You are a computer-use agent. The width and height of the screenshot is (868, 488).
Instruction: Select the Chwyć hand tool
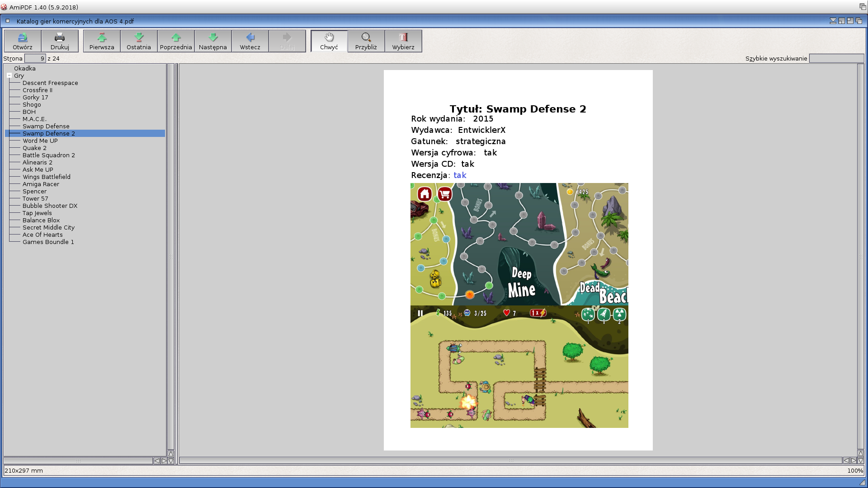[329, 41]
